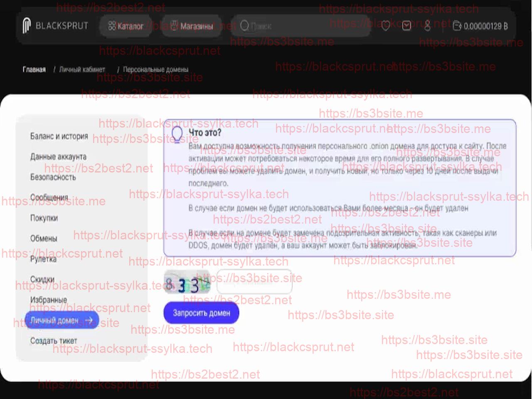This screenshot has width=532, height=399.
Task: Open the Магазины section in the header
Action: pos(192,26)
